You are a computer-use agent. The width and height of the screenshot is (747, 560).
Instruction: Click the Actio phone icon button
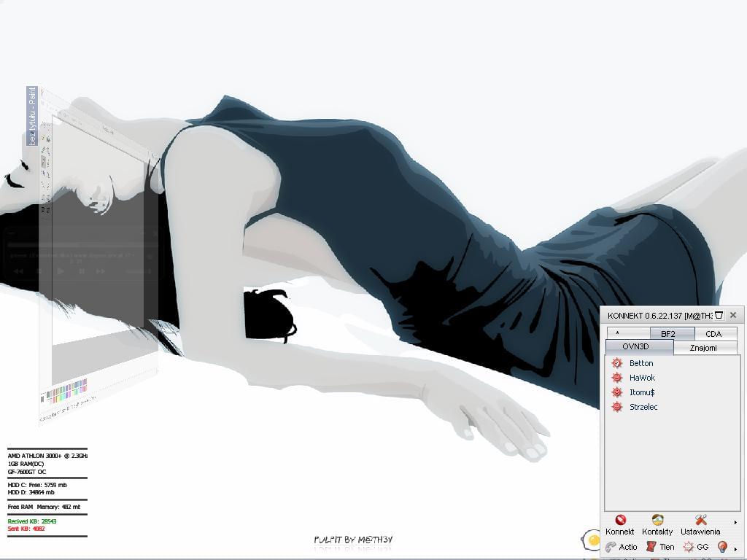click(x=622, y=547)
